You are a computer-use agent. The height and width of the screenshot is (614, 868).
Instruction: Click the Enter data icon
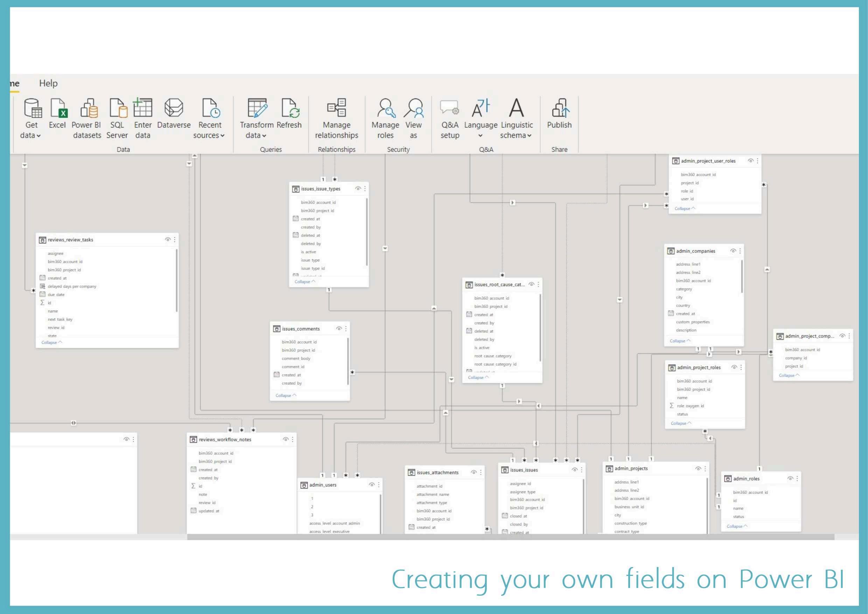click(142, 109)
